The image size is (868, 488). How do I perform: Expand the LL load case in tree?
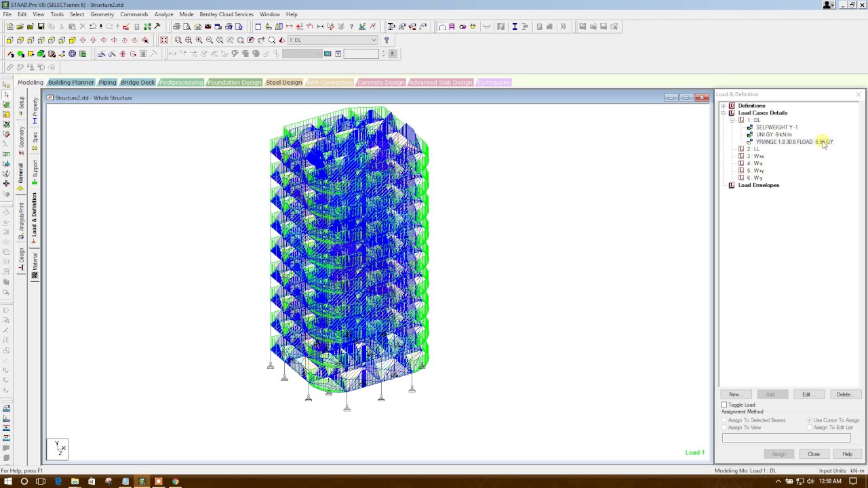[x=741, y=148]
